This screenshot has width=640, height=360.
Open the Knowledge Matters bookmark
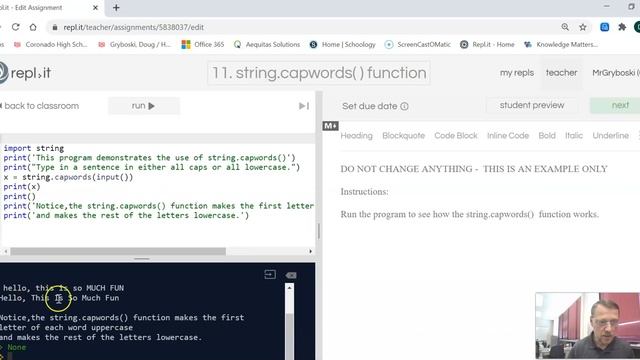pos(560,44)
